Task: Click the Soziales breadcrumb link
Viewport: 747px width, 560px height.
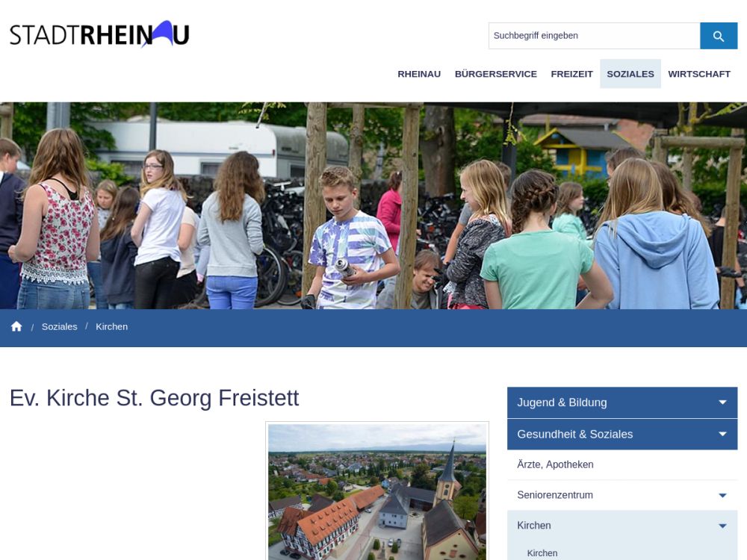Action: pos(60,327)
